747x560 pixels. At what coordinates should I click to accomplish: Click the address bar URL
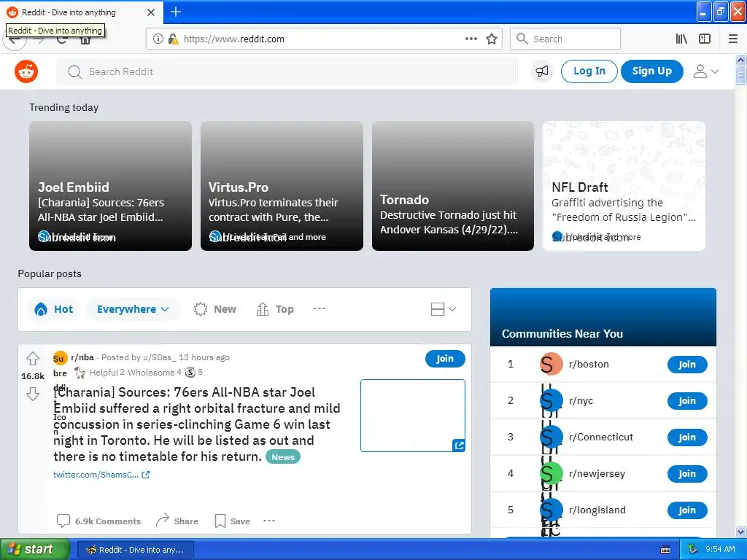click(x=233, y=39)
